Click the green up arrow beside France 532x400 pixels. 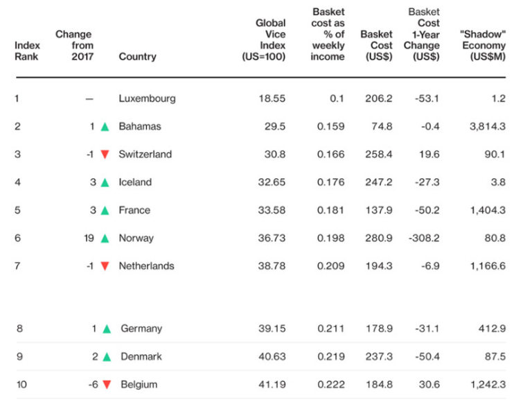click(105, 210)
